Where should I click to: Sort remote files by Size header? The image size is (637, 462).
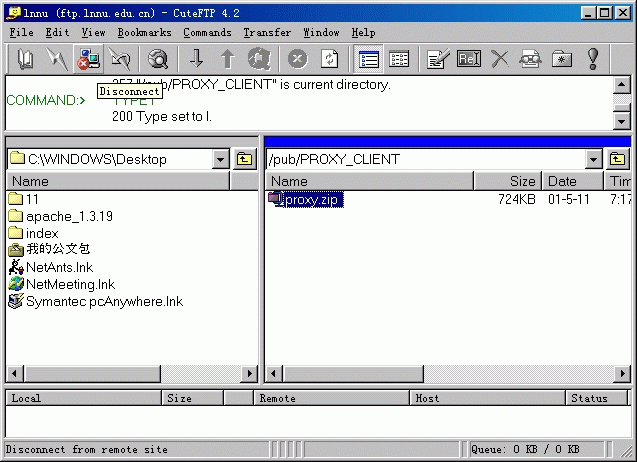(508, 181)
